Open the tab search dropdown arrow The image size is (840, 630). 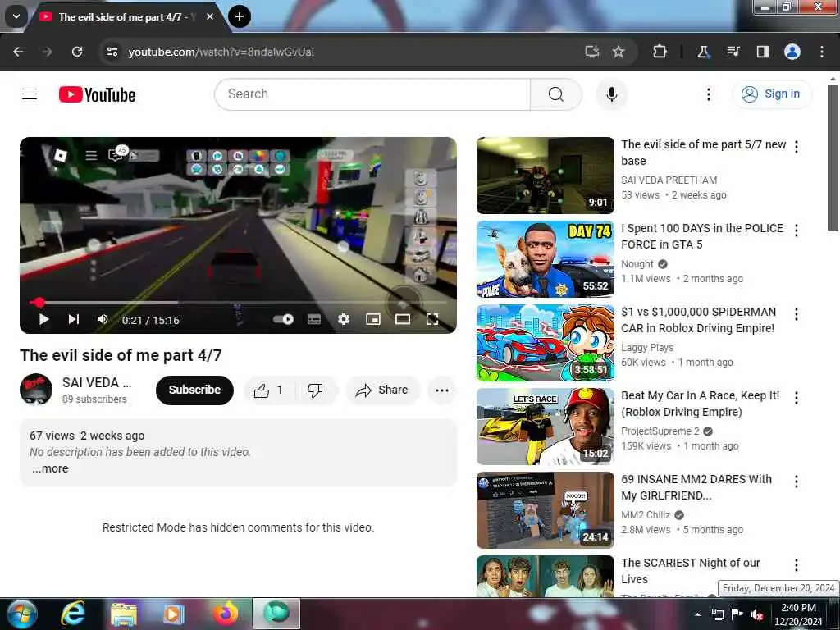pos(16,16)
